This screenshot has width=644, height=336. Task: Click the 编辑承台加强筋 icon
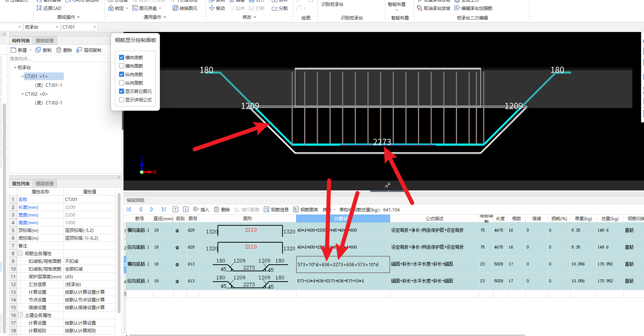(x=457, y=8)
